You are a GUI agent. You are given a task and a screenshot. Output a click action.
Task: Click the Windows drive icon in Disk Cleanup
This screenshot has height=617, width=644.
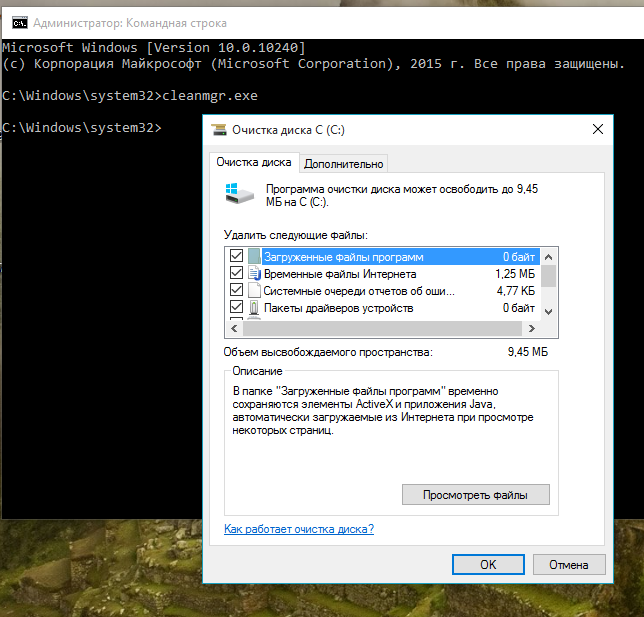239,194
